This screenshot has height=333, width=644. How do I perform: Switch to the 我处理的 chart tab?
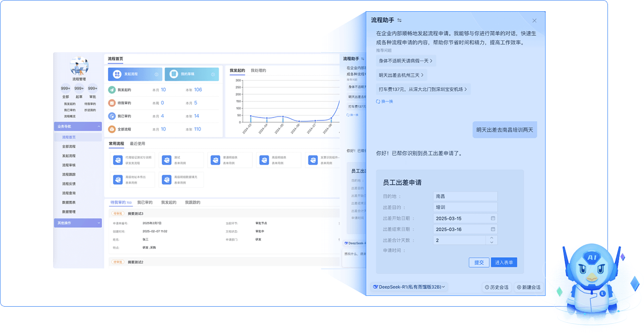[x=258, y=71]
